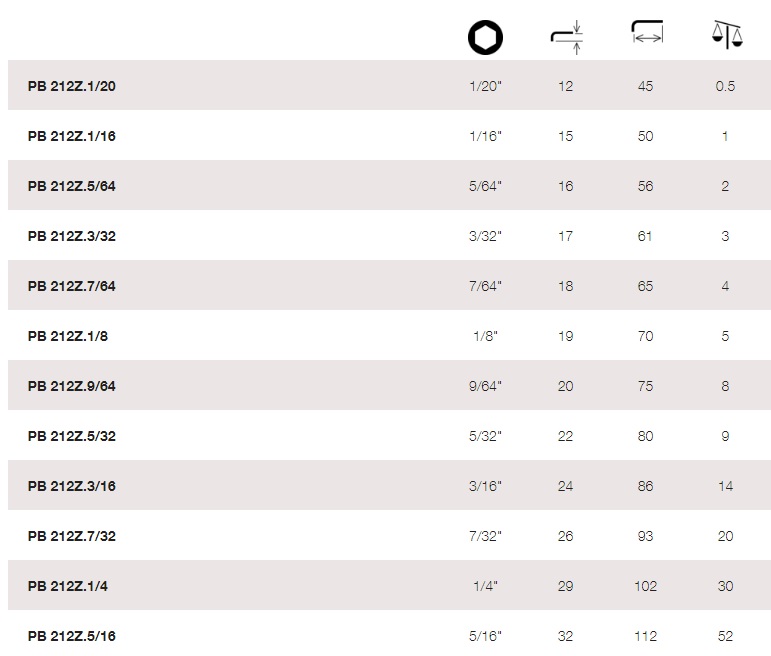The height and width of the screenshot is (656, 771).
Task: Click the 0.5 weight value
Action: [x=725, y=86]
